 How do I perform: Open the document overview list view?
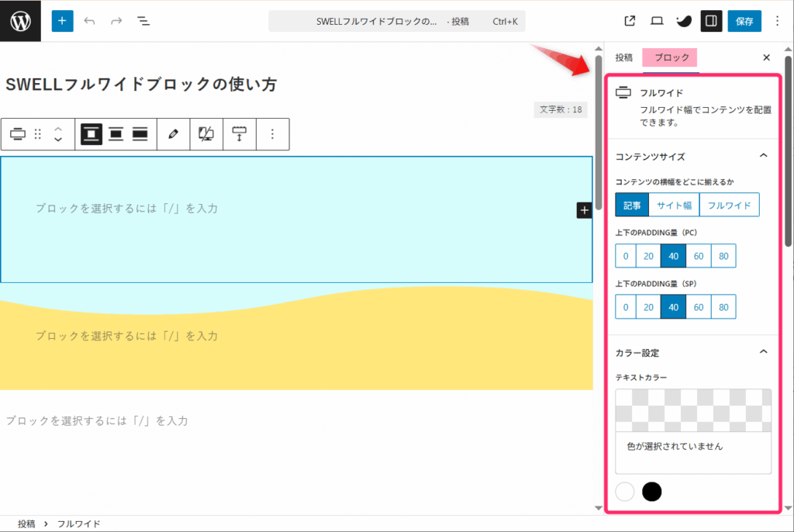(x=143, y=21)
